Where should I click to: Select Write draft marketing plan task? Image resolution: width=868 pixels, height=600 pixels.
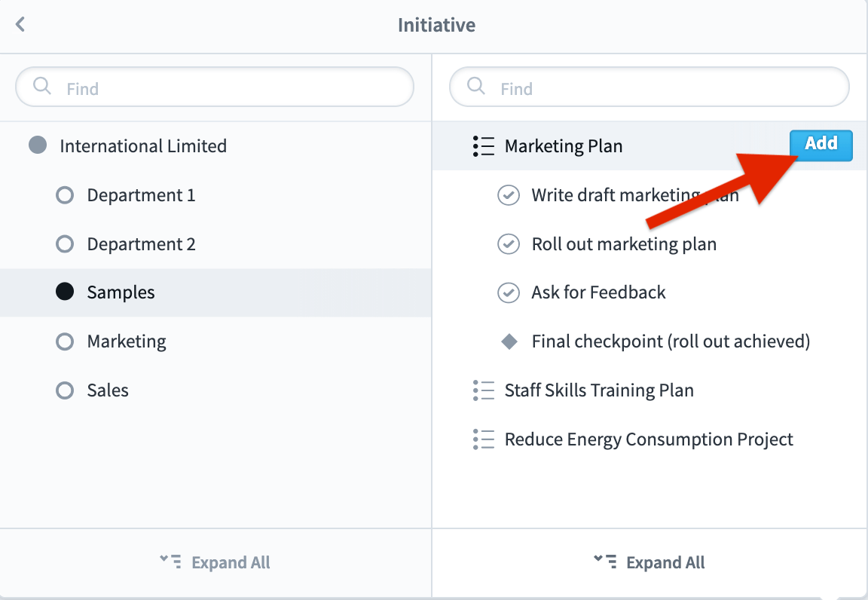(635, 195)
